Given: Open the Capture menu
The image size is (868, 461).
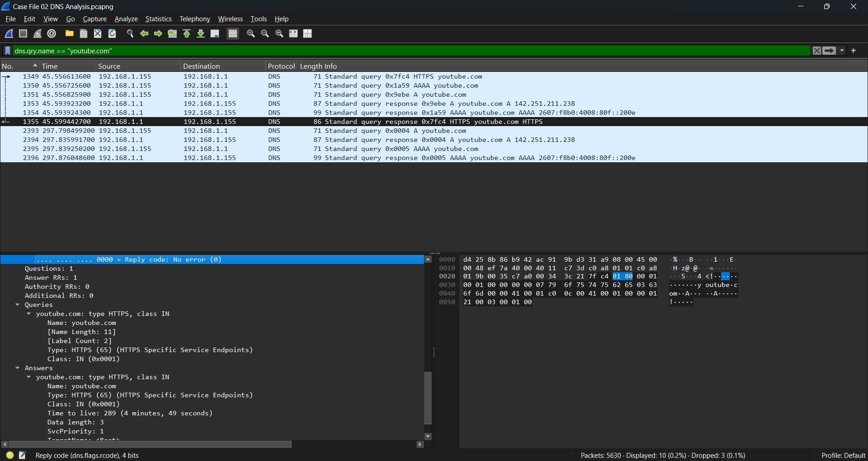Looking at the screenshot, I should click(x=94, y=19).
